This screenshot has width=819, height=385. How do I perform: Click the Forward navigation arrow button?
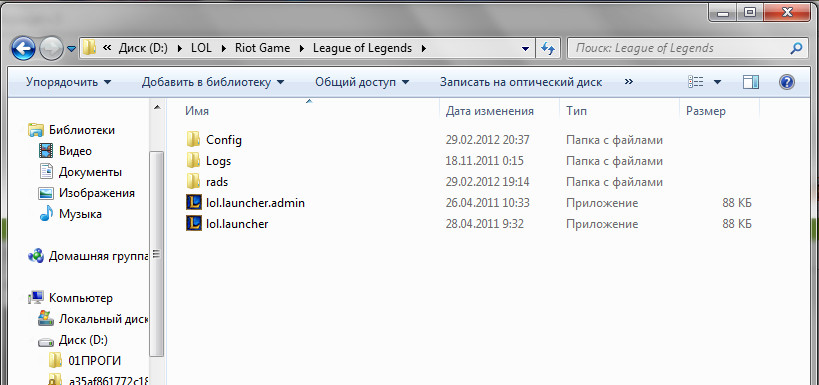pos(51,49)
